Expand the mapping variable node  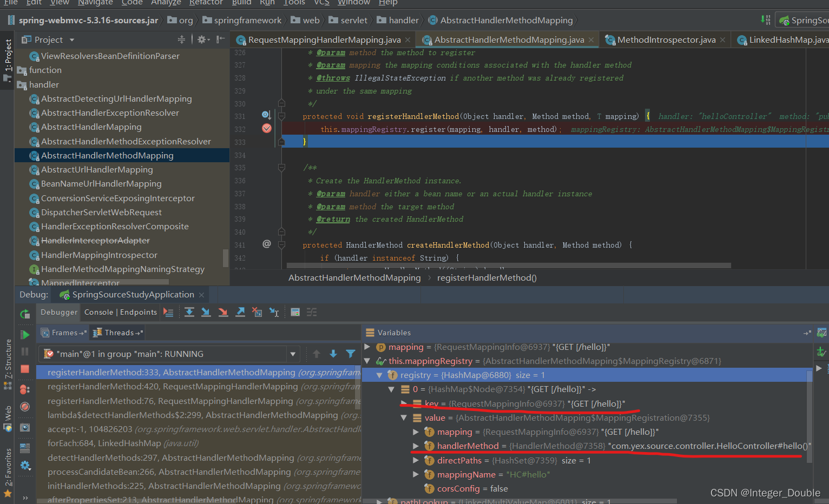point(367,347)
